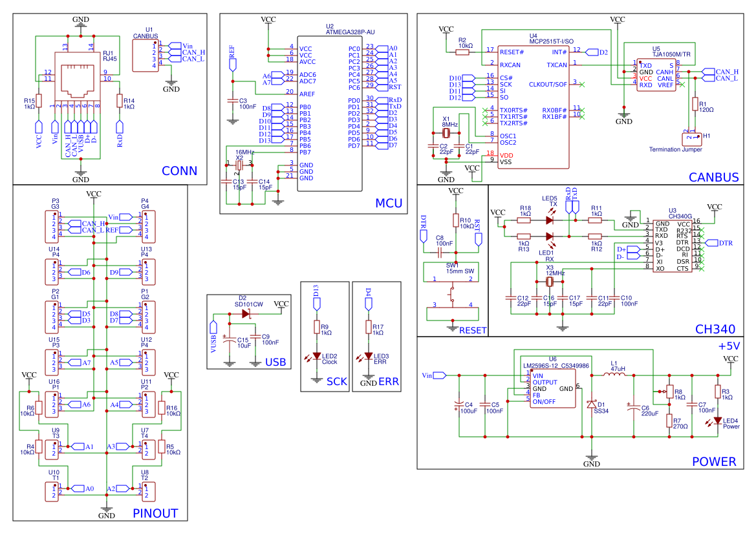Select the RESET section title
The height and width of the screenshot is (535, 756).
(473, 330)
